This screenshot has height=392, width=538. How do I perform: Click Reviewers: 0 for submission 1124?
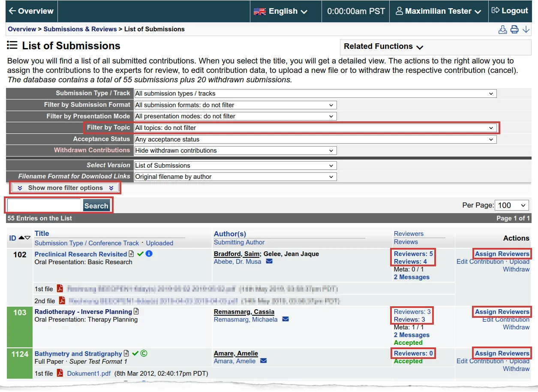click(x=413, y=353)
